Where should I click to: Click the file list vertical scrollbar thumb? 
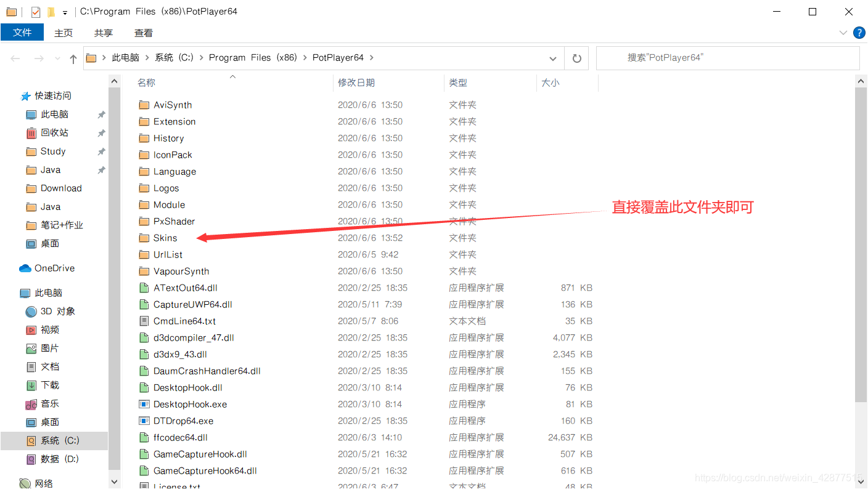861,245
